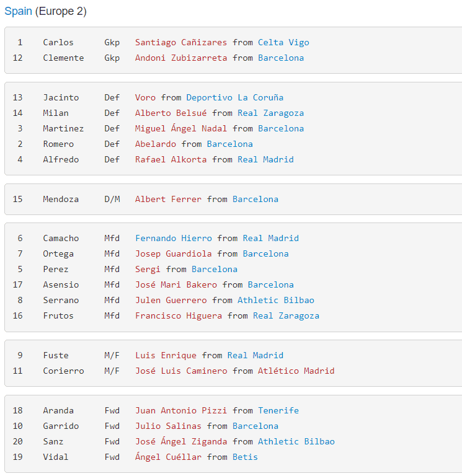Open the Fernando Hierro link
Screen dimensions: 462x476
[x=174, y=238]
